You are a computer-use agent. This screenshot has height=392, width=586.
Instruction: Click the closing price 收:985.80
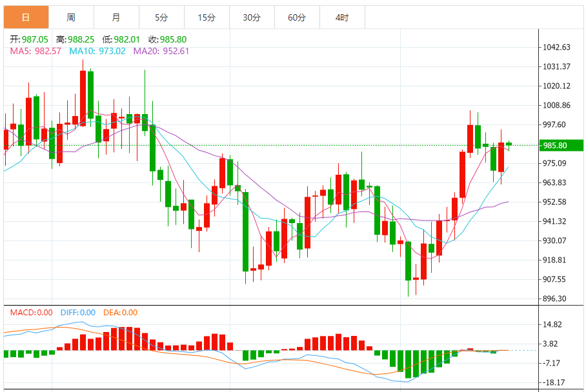167,39
